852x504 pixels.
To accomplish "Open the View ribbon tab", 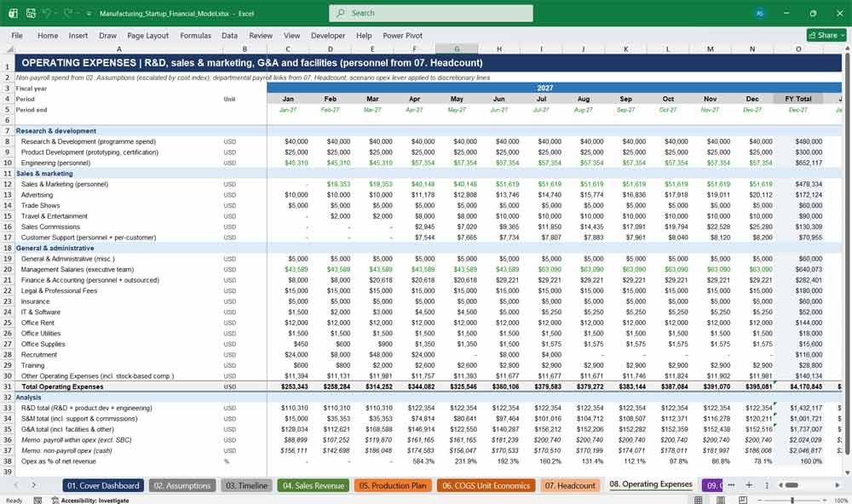I will [x=291, y=35].
